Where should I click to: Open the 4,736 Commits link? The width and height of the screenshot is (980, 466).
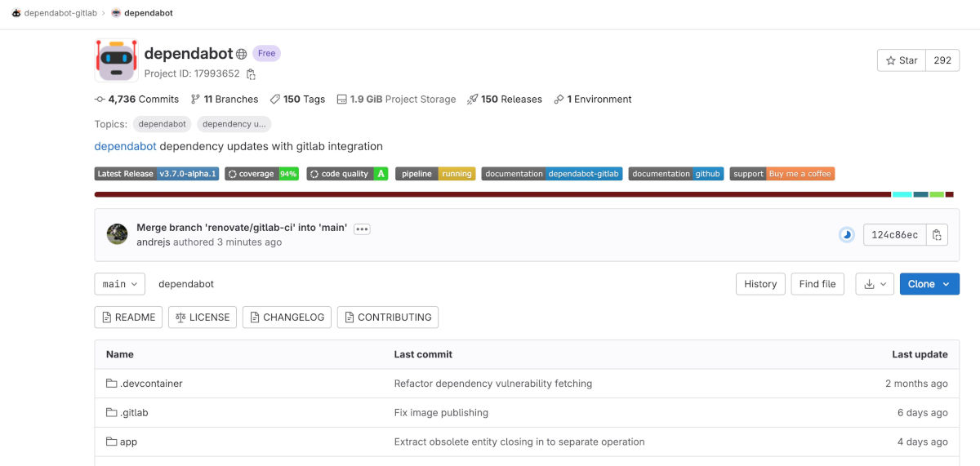pos(137,100)
